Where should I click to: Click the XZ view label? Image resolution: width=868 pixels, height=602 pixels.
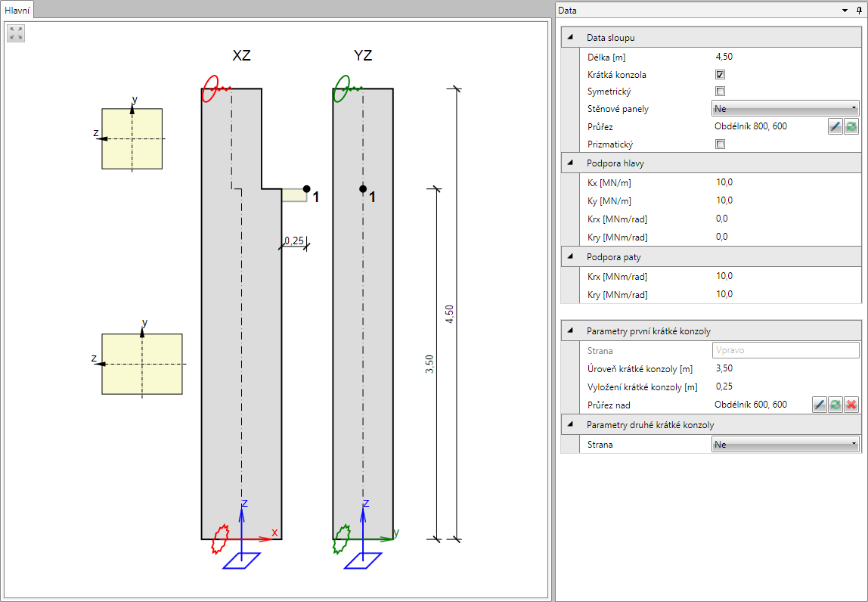(241, 55)
